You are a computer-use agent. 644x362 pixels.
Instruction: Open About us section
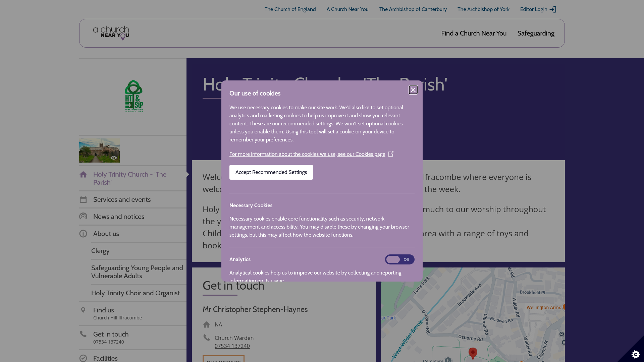(x=106, y=234)
